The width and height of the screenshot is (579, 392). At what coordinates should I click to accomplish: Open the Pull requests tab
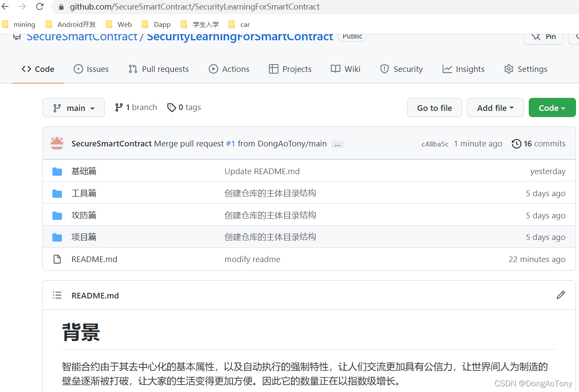coord(158,69)
